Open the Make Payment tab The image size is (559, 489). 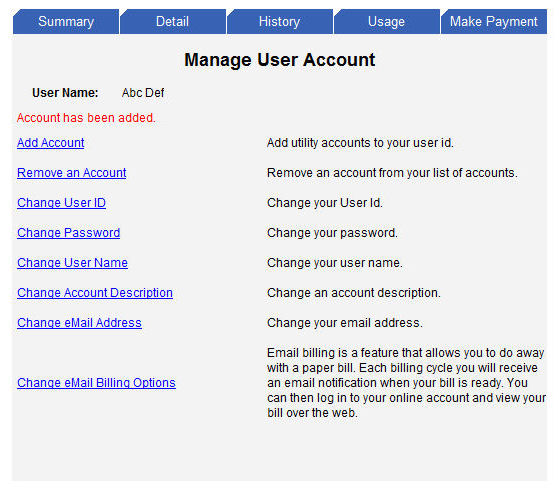494,22
